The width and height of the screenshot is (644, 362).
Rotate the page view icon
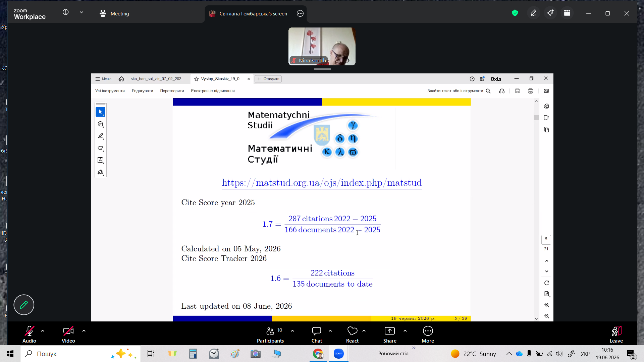coord(547,283)
